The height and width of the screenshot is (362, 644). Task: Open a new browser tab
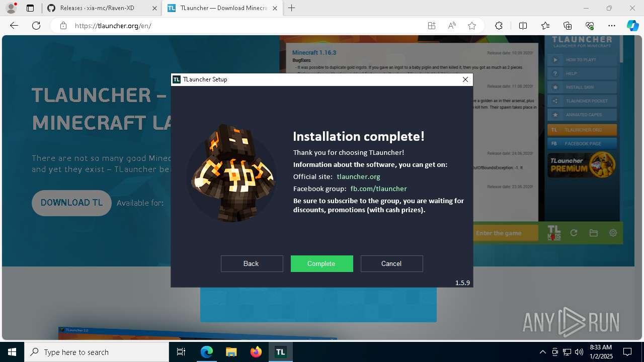click(292, 8)
